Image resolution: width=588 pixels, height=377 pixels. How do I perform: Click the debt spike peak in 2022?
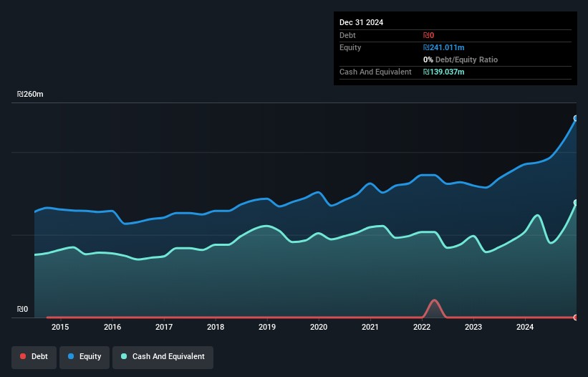(434, 300)
